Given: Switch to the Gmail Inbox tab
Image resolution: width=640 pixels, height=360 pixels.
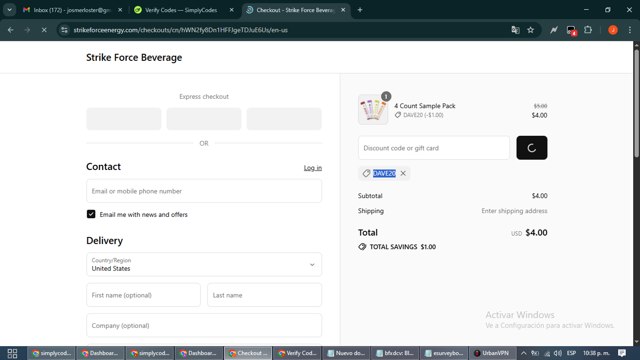Looking at the screenshot, I should pos(72,10).
